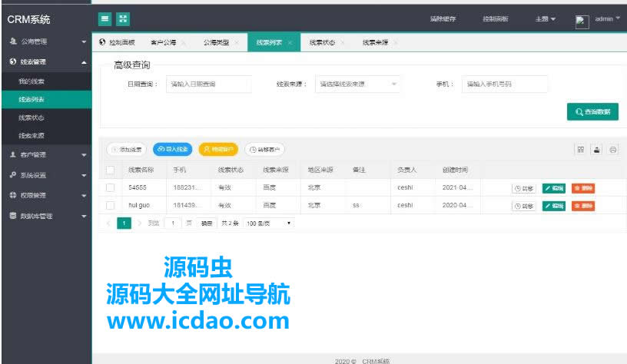
Task: Check the 54555 row checkbox
Action: coord(111,187)
